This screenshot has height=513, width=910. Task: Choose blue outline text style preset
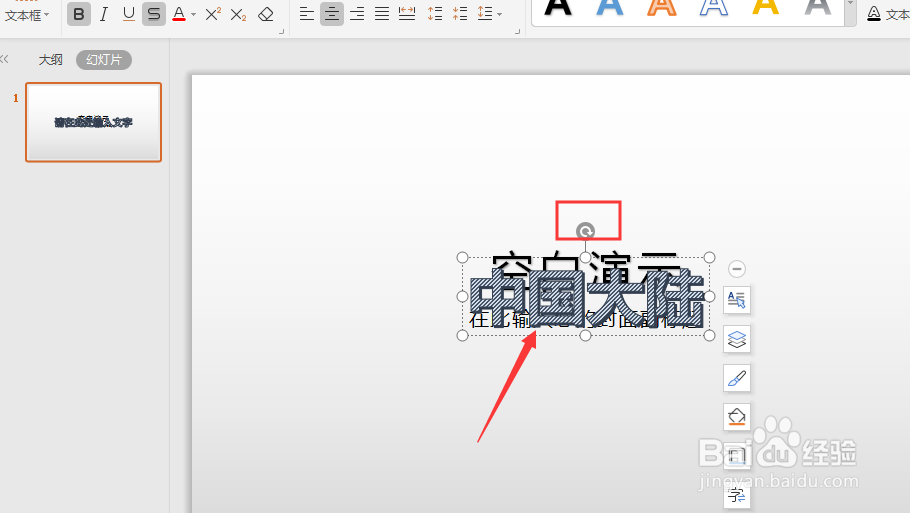click(x=714, y=8)
